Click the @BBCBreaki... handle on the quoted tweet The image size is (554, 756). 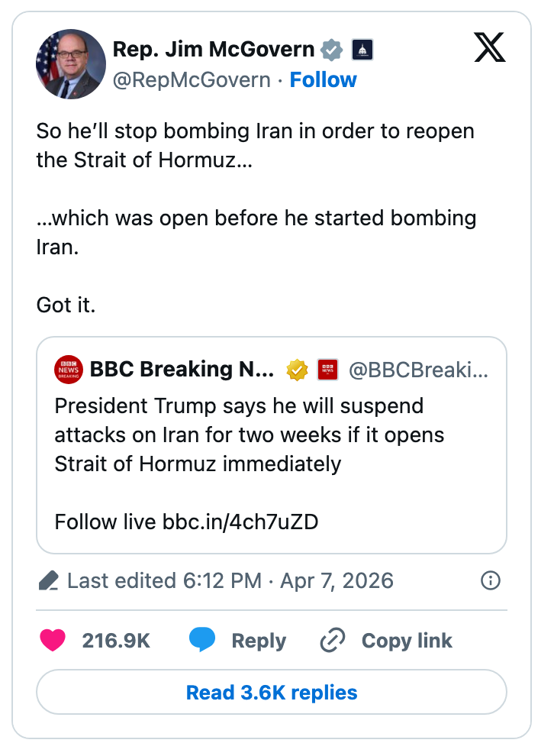pos(419,369)
